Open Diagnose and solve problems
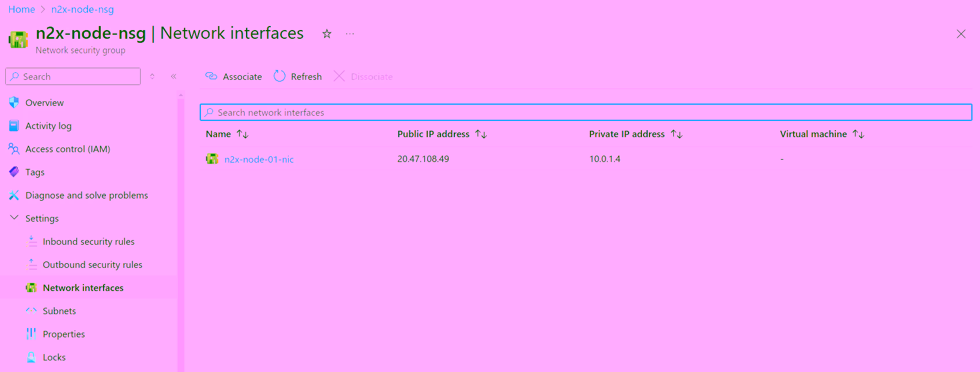Image resolution: width=980 pixels, height=372 pixels. (87, 196)
